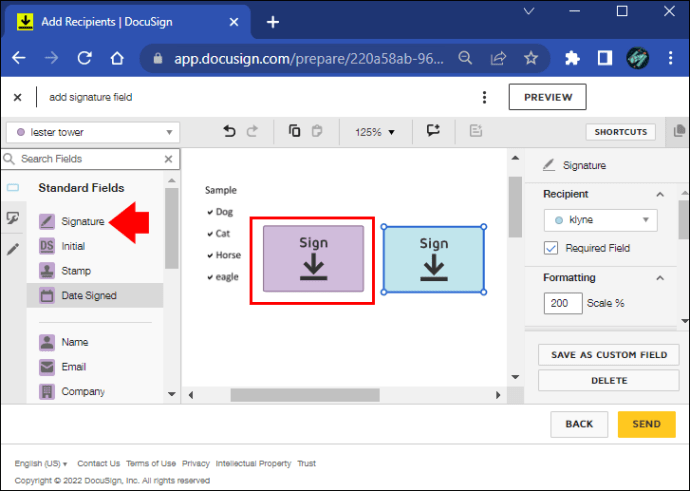This screenshot has height=491, width=690.
Task: Select the blue Sign field on the document
Action: [x=433, y=260]
